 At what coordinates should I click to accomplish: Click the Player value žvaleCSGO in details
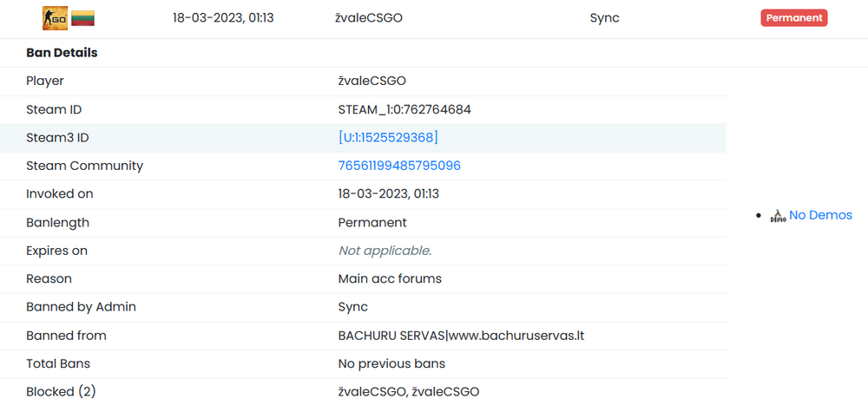click(372, 81)
